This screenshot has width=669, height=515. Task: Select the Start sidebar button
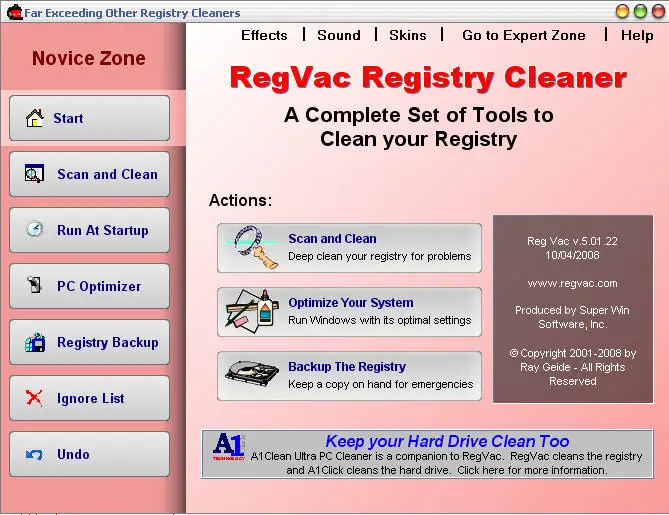pyautogui.click(x=89, y=118)
